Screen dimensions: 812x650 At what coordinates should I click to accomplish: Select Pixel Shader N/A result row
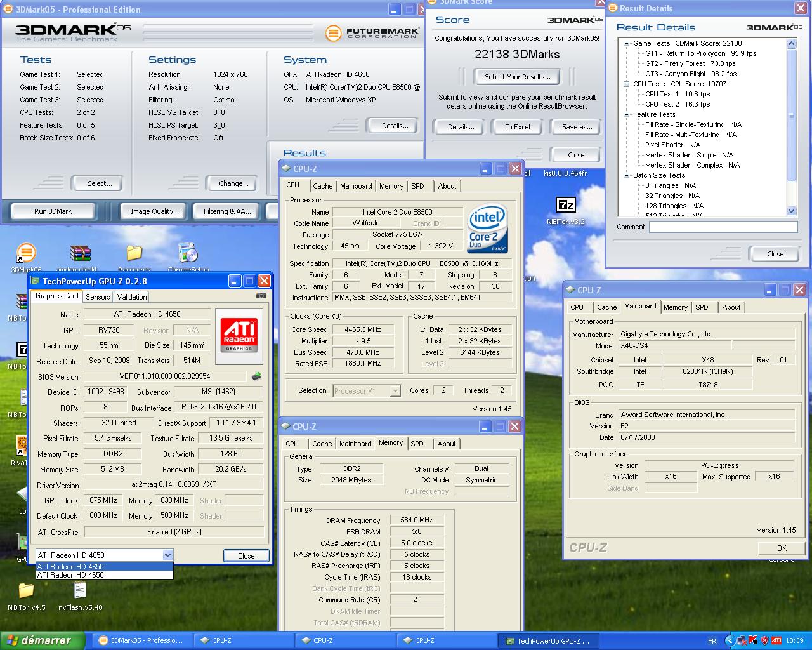(673, 145)
